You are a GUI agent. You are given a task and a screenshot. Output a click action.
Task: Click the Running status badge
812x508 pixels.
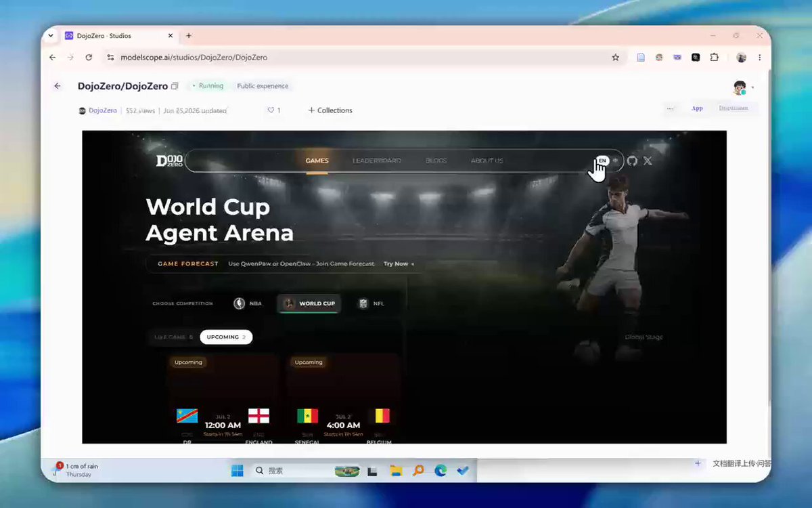pyautogui.click(x=208, y=86)
